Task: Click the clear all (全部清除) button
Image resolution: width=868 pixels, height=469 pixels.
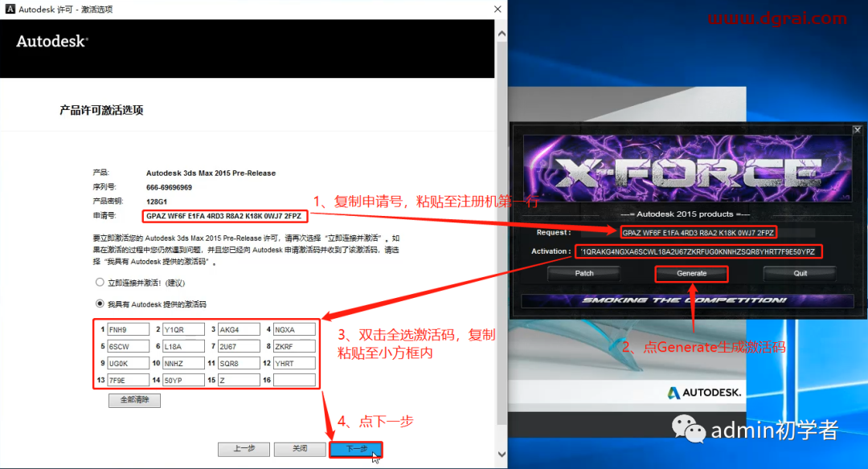Action: tap(134, 400)
